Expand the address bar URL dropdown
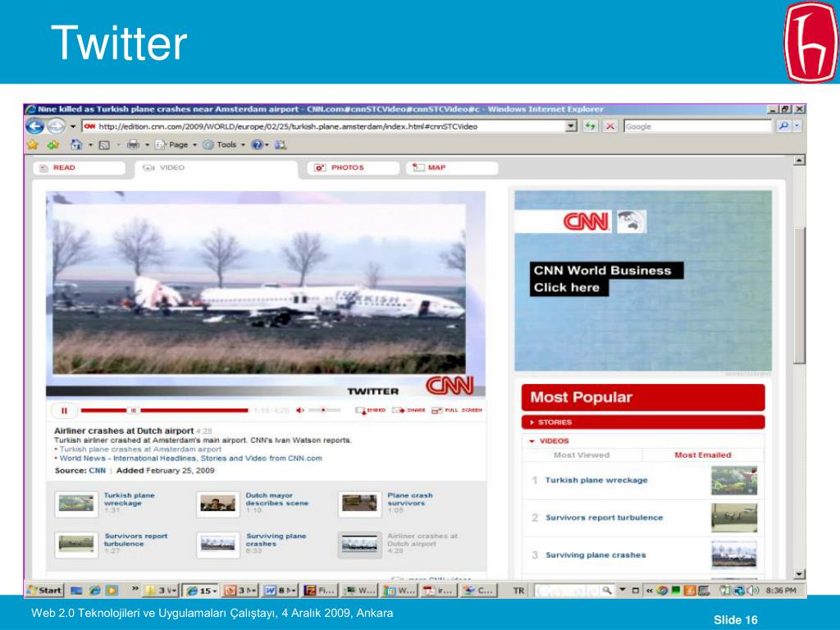The image size is (840, 630). click(x=571, y=126)
